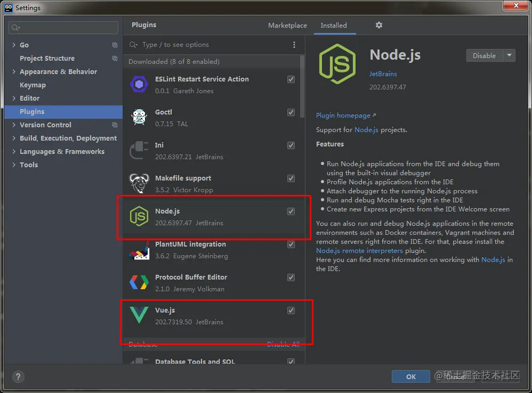This screenshot has width=532, height=393.
Task: Select the Protocol Buffer Editor name
Action: pos(191,277)
